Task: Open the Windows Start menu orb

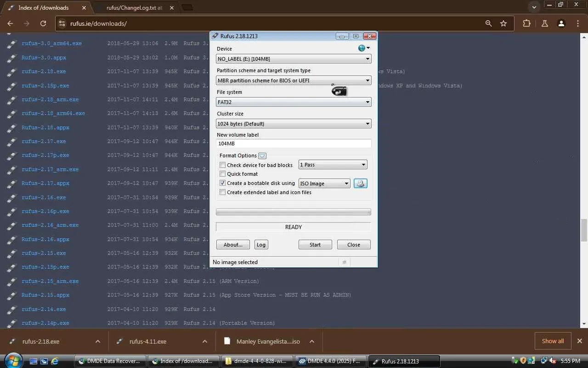Action: (12, 361)
